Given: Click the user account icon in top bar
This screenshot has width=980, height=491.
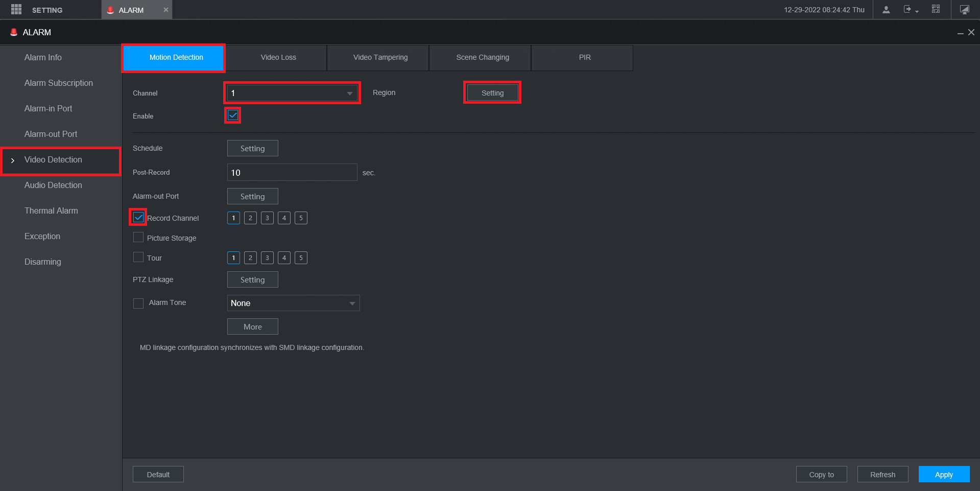Looking at the screenshot, I should tap(886, 10).
